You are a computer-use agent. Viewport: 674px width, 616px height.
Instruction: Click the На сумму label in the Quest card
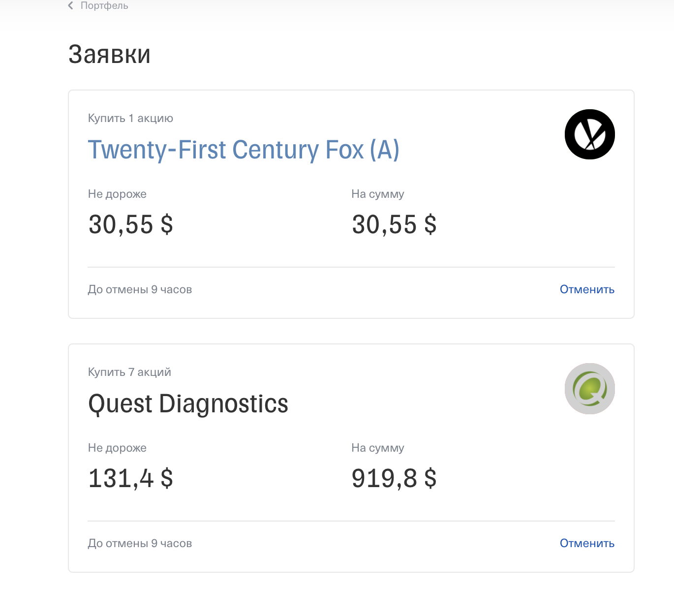(x=377, y=448)
